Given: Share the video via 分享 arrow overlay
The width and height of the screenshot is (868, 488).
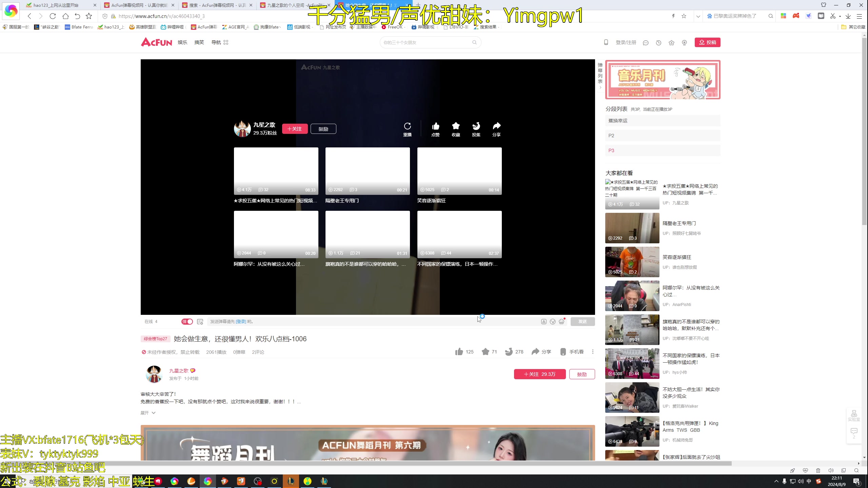Looking at the screenshot, I should (x=496, y=129).
